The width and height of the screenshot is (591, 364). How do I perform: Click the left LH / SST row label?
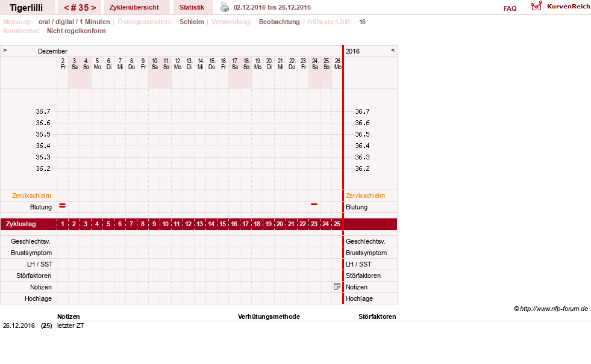click(40, 264)
